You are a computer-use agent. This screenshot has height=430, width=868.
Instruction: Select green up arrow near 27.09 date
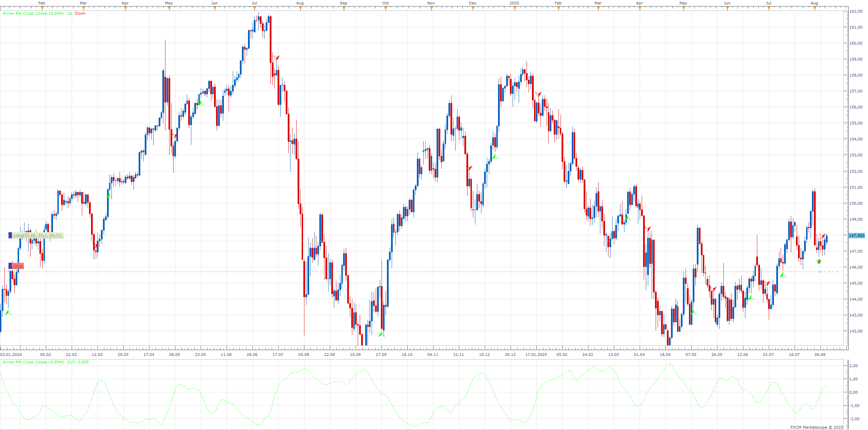coord(381,334)
